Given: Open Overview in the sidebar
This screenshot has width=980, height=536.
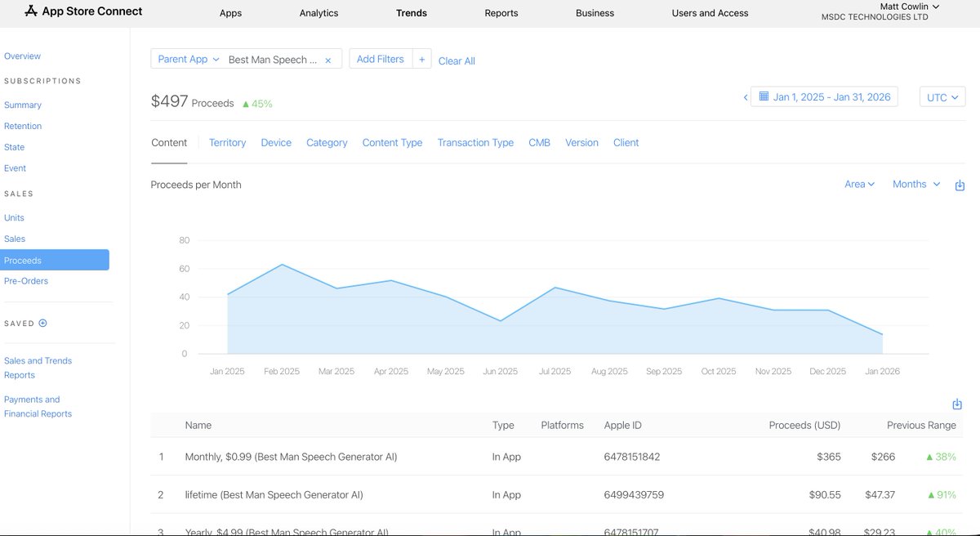Looking at the screenshot, I should coord(22,56).
